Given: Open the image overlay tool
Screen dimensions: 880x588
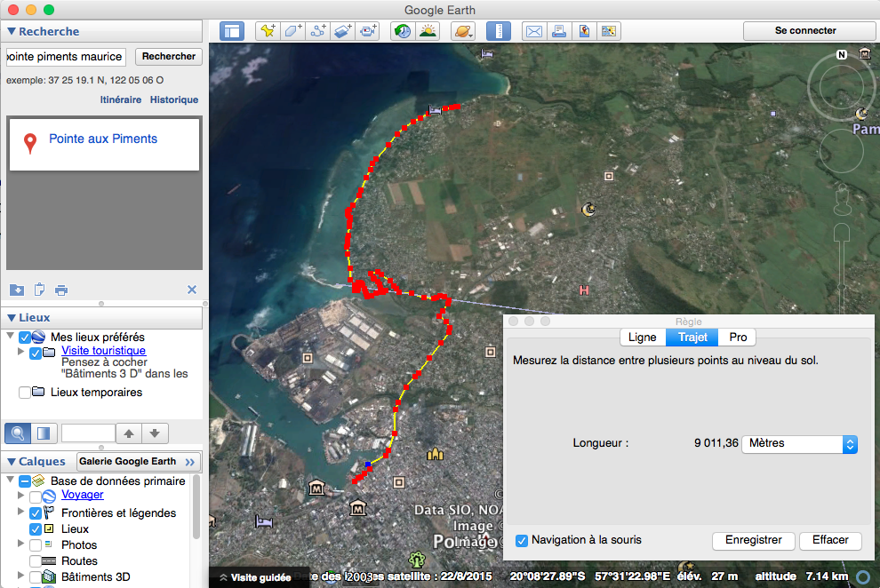Looking at the screenshot, I should [x=342, y=30].
